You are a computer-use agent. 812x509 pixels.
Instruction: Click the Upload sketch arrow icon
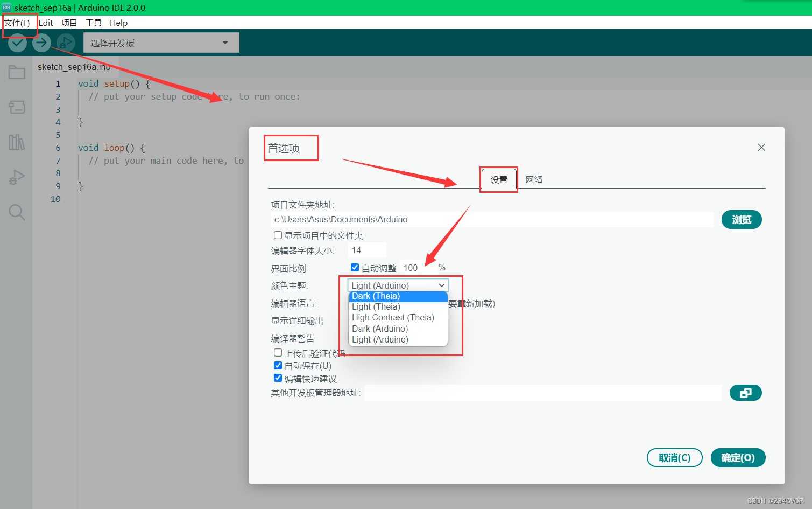(41, 43)
